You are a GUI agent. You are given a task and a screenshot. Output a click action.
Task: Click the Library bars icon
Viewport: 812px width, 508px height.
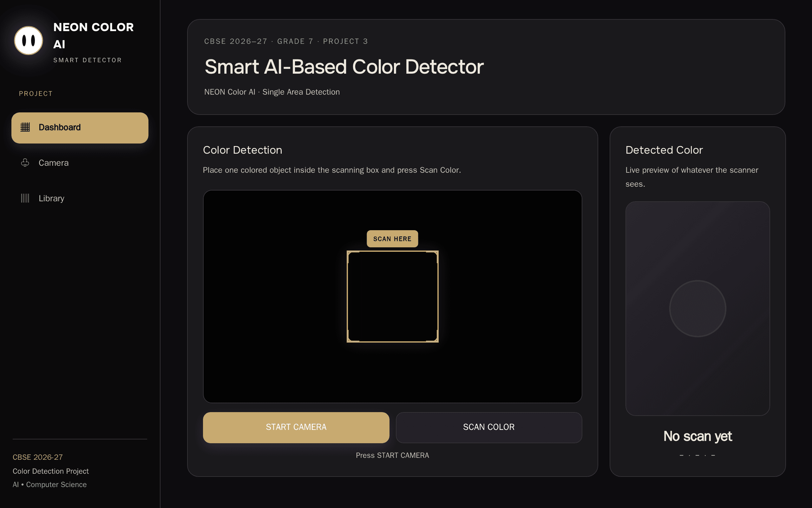25,198
